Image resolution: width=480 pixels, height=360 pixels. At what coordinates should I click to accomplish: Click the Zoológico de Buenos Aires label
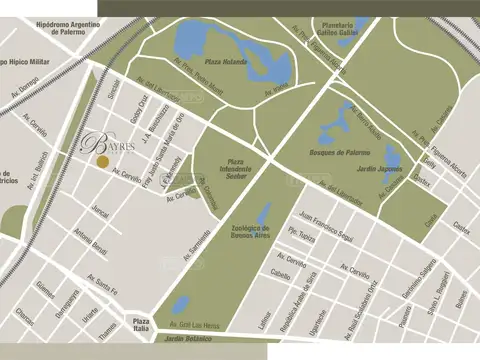click(250, 232)
